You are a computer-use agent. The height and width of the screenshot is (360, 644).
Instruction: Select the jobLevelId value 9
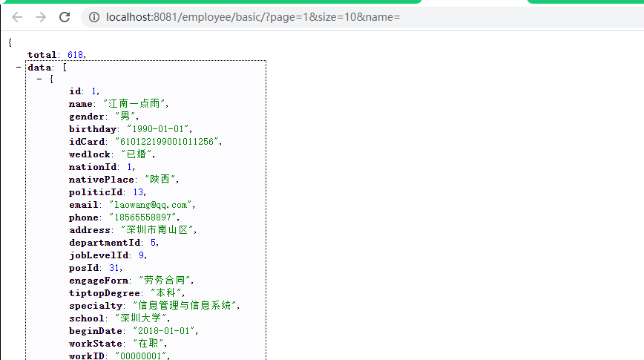click(141, 255)
